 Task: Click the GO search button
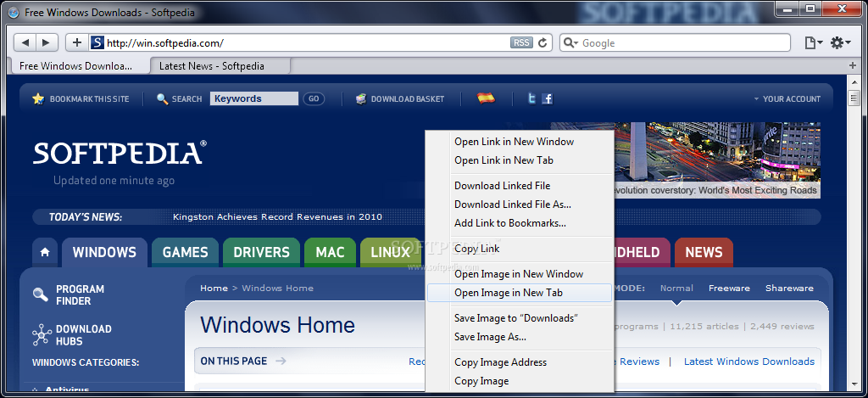coord(314,98)
